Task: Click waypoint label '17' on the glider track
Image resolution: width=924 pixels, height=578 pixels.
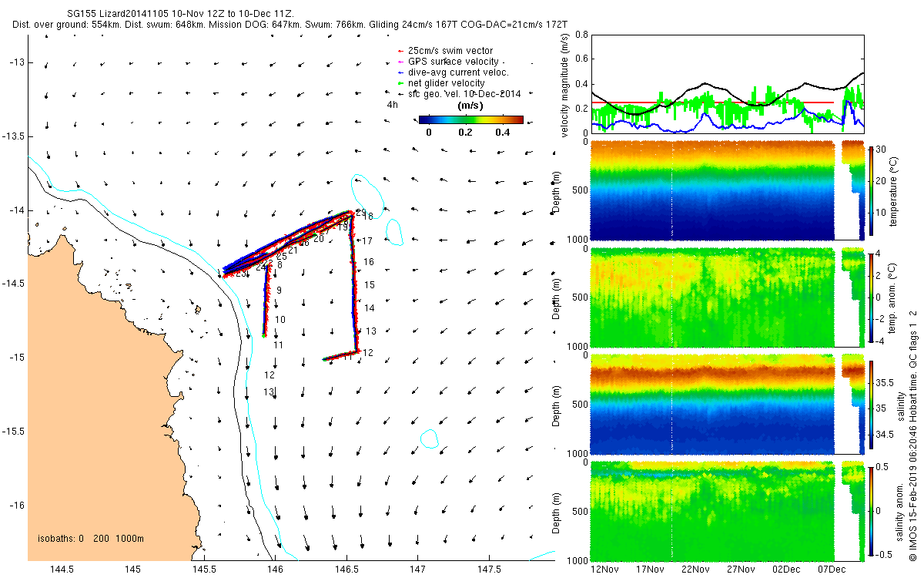Action: tap(367, 241)
